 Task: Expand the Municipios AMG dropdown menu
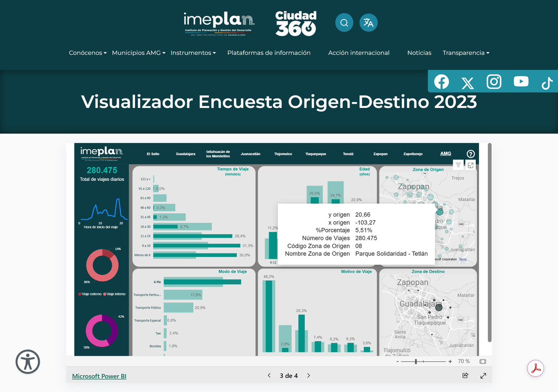[139, 53]
